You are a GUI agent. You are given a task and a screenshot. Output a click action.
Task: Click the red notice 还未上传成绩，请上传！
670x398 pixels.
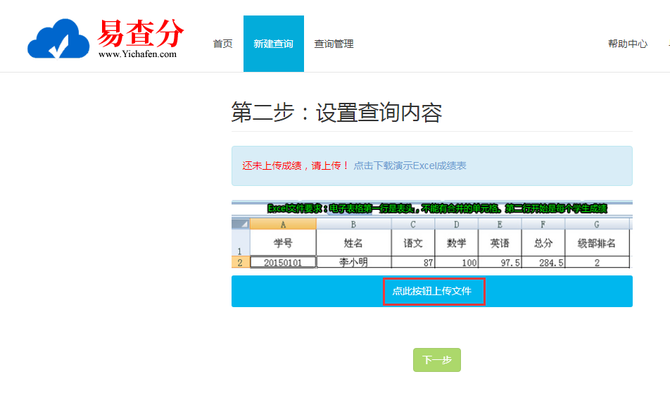296,165
